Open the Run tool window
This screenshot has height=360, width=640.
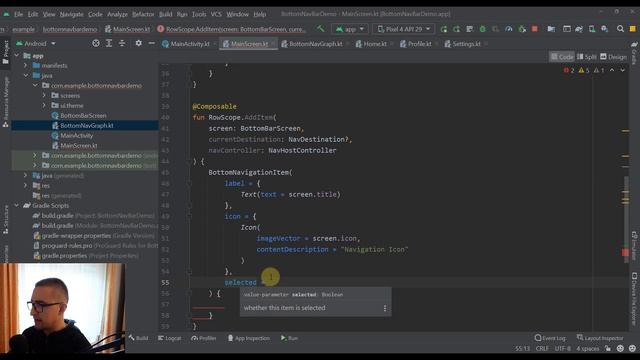[x=289, y=338]
